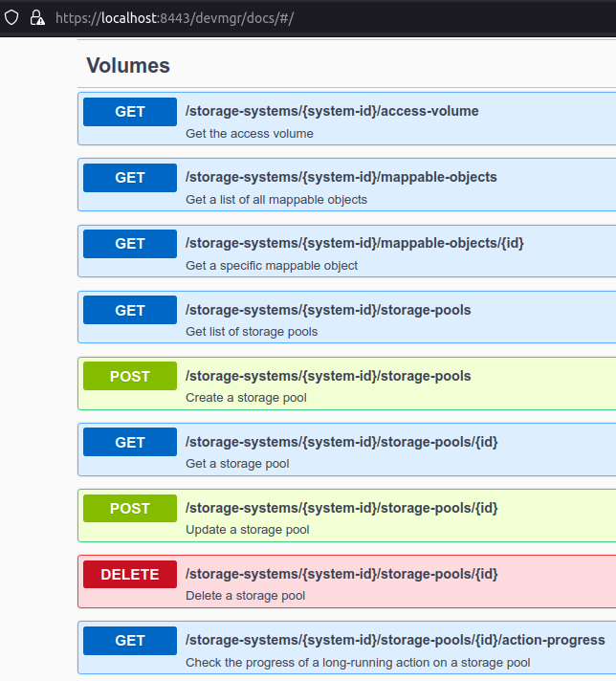Open the Update a storage pool endpoint path
Viewport: 616px width, 681px height.
(341, 508)
